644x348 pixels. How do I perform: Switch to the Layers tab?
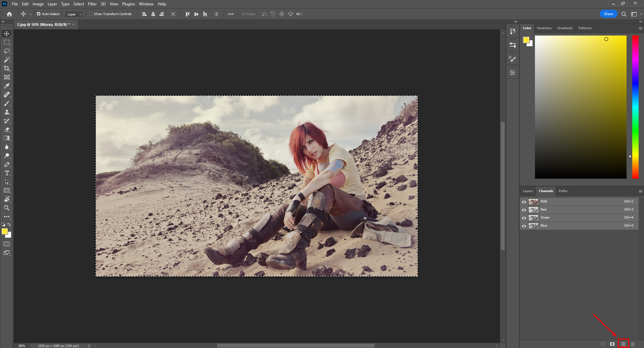528,191
